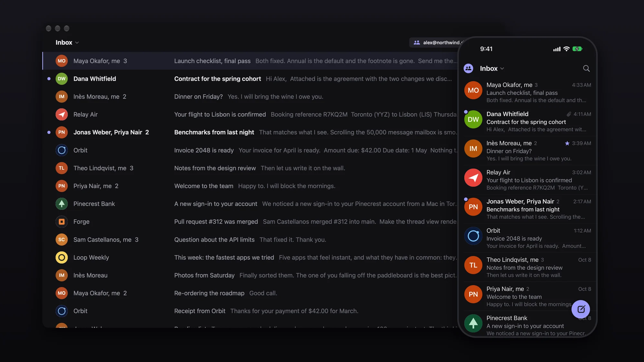
Task: Click the Sam Castellanos SC avatar
Action: coord(62,240)
